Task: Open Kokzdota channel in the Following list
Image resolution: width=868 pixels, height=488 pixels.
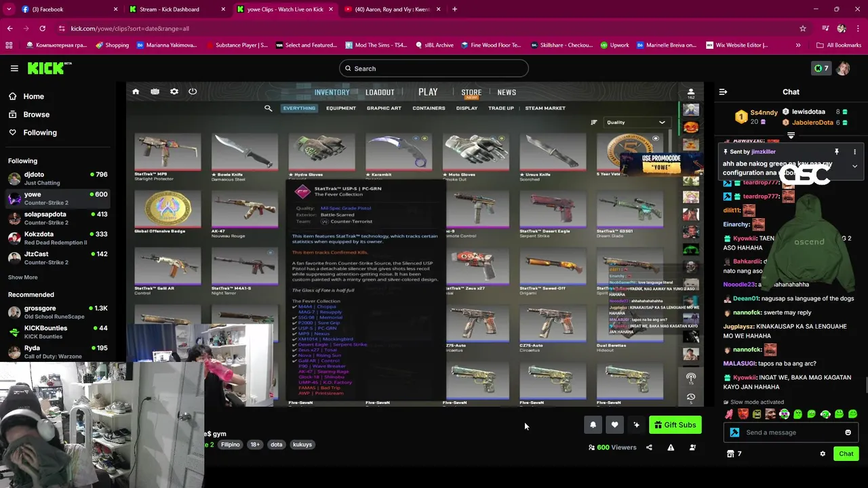Action: [58, 238]
